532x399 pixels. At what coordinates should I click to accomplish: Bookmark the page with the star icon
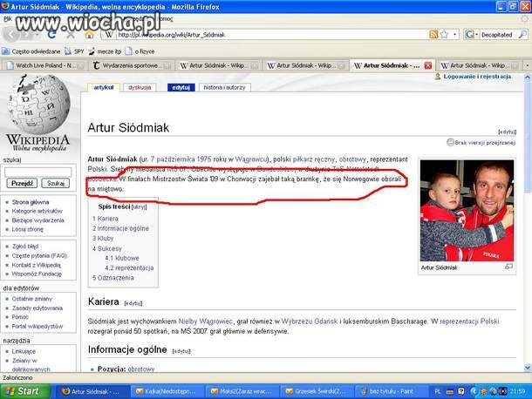[x=444, y=35]
